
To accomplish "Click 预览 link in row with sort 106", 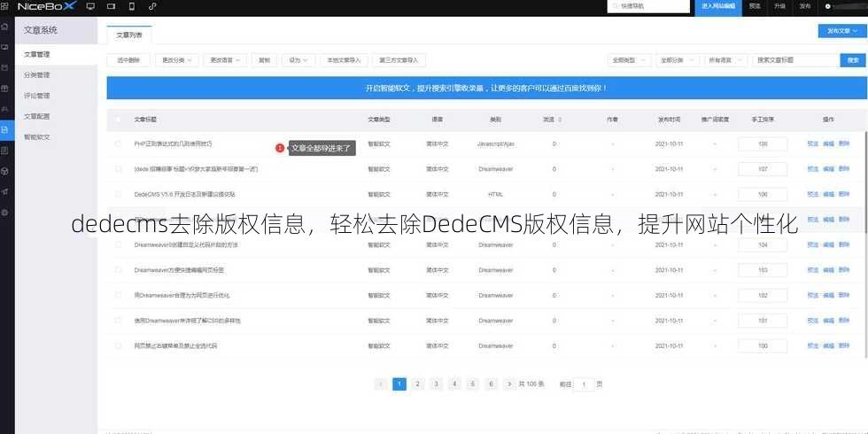I will [x=813, y=194].
